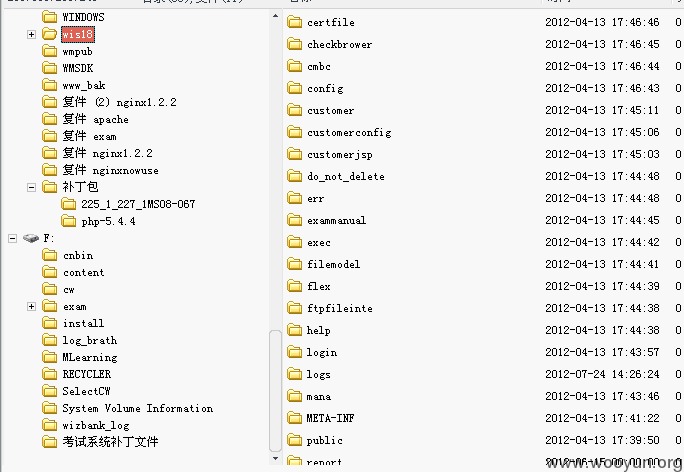Select RECYCLER folder in tree

tap(87, 374)
